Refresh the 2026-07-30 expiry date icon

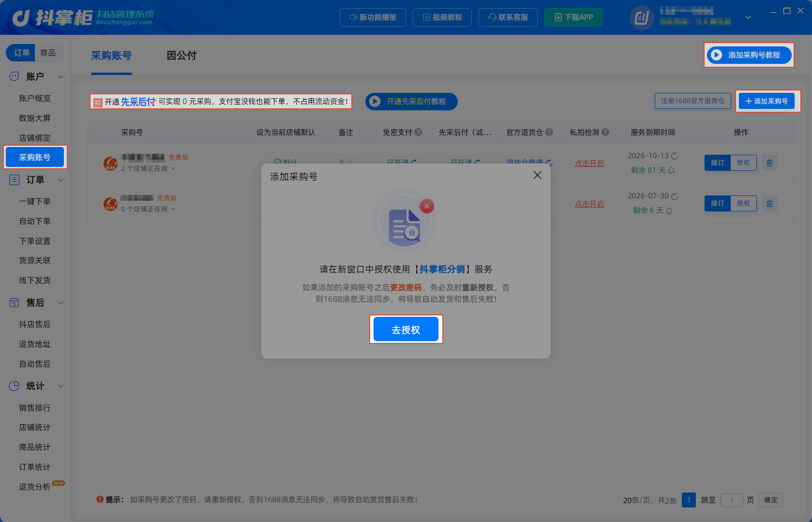click(675, 196)
